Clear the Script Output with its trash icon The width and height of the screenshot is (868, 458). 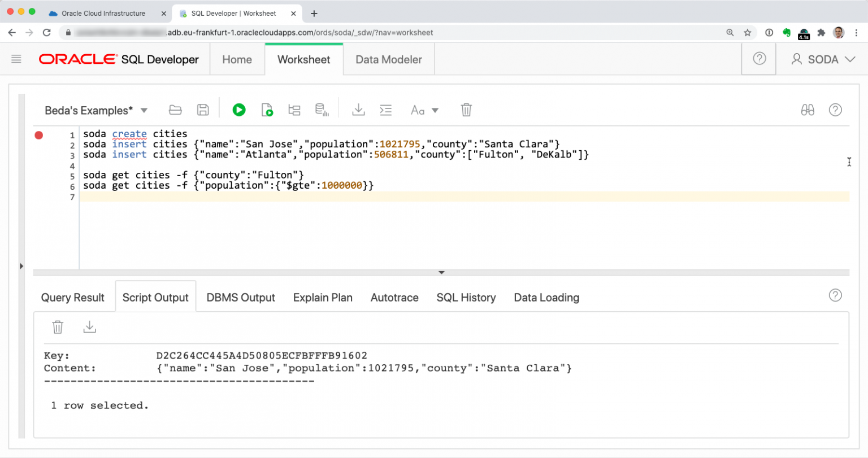(57, 326)
